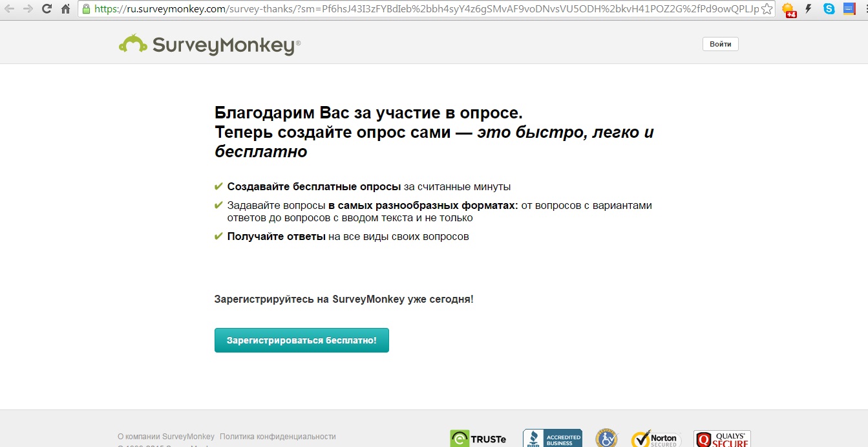Click the URL address bar
868x447 pixels.
pyautogui.click(x=427, y=9)
